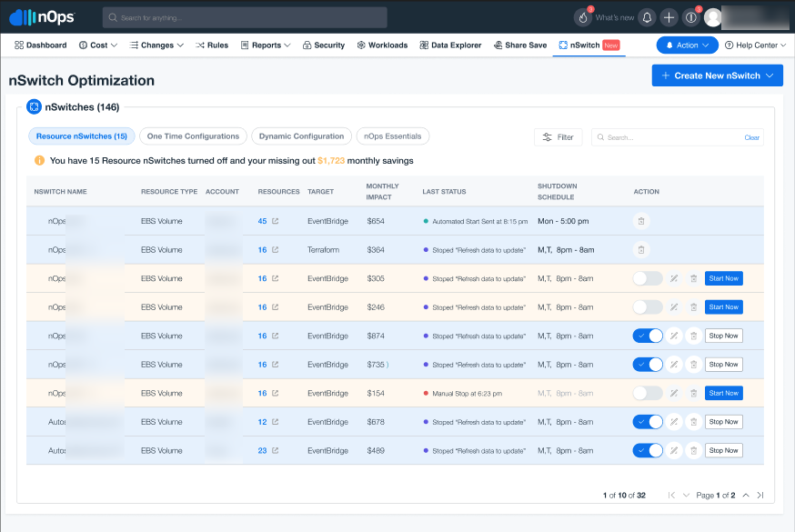Delete the nSwitch with $489 impact
Screen dimensions: 795x532
[694, 450]
